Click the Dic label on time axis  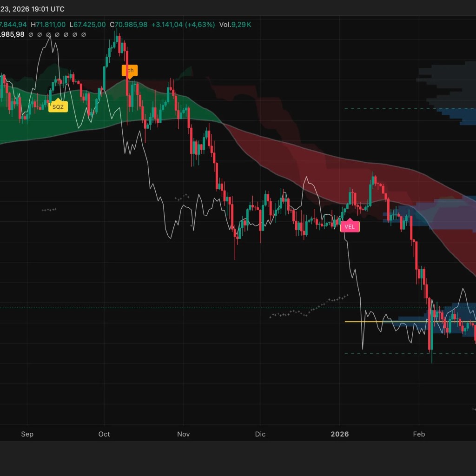[260, 434]
